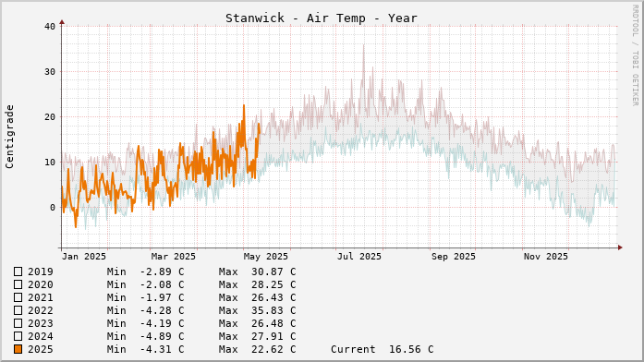Click the 2019 Max value 30.87 C
644x362 pixels.
pos(273,271)
